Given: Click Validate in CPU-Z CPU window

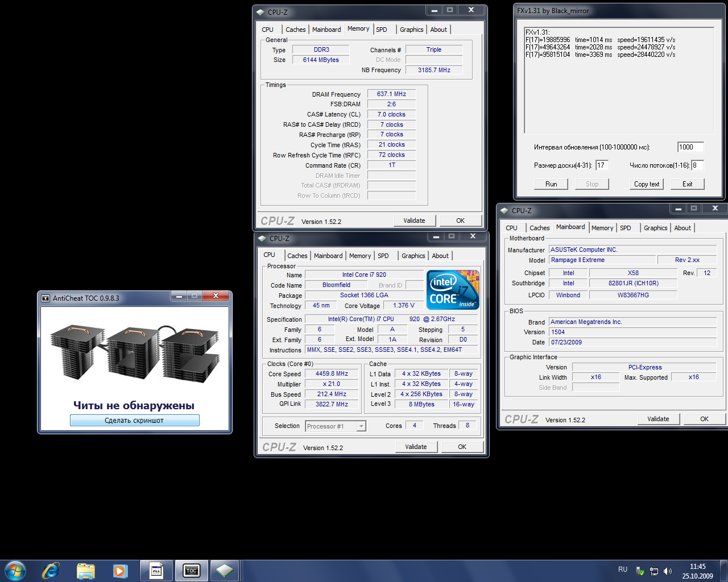Looking at the screenshot, I should (x=416, y=447).
